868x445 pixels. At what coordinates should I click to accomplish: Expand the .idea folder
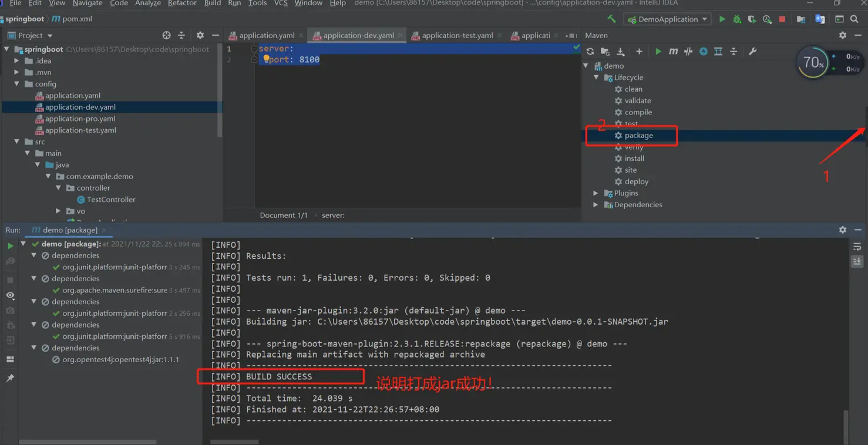point(16,60)
